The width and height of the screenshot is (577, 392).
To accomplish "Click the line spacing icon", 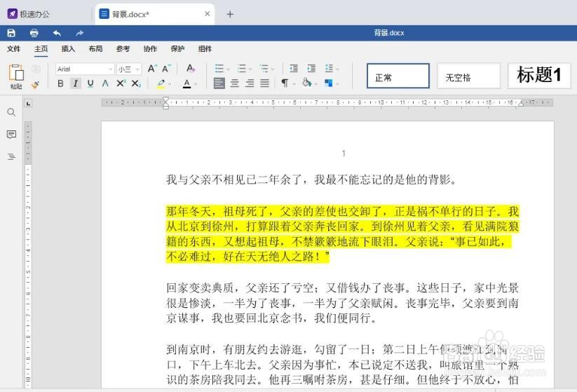I will (x=329, y=69).
